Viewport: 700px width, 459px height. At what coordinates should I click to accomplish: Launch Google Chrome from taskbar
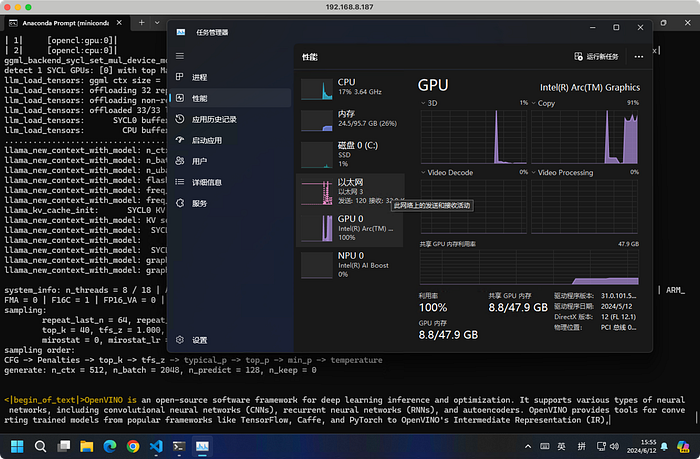(133, 446)
